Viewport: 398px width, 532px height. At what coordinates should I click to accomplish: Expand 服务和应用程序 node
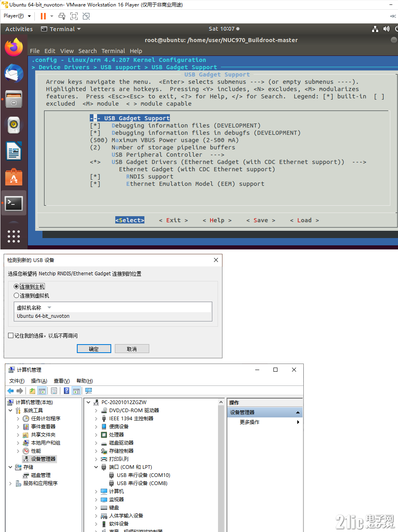11,483
